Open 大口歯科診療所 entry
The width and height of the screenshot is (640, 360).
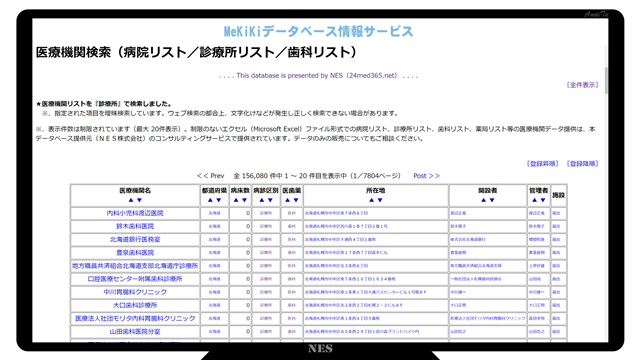click(x=135, y=305)
